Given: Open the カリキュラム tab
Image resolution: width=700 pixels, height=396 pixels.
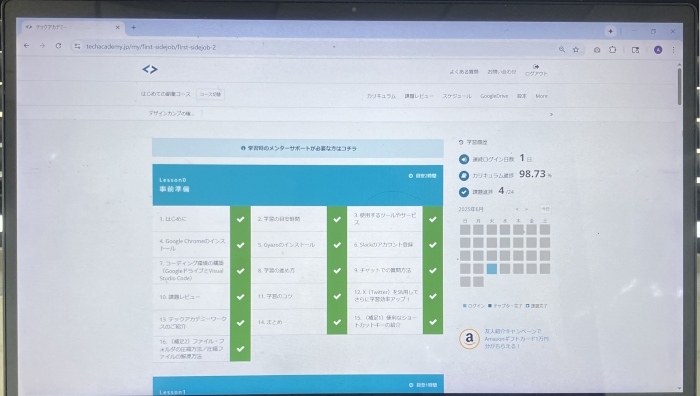Looking at the screenshot, I should (381, 96).
